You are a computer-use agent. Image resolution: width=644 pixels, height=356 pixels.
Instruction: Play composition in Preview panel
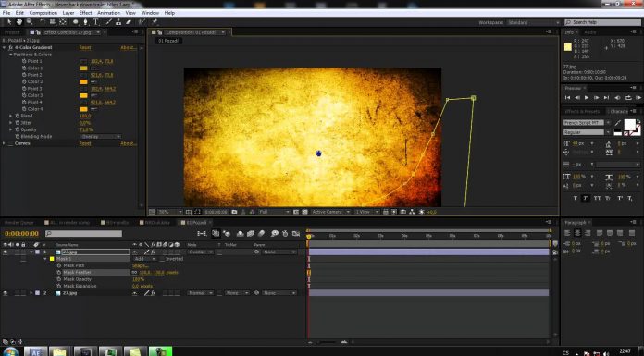(x=587, y=98)
